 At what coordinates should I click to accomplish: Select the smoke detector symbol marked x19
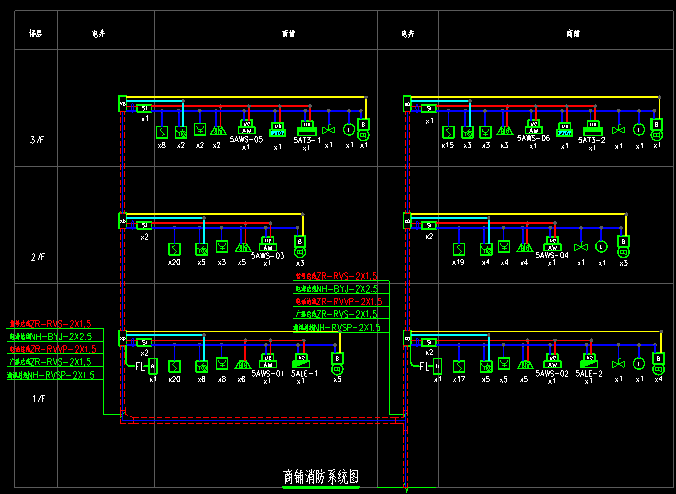tap(459, 249)
